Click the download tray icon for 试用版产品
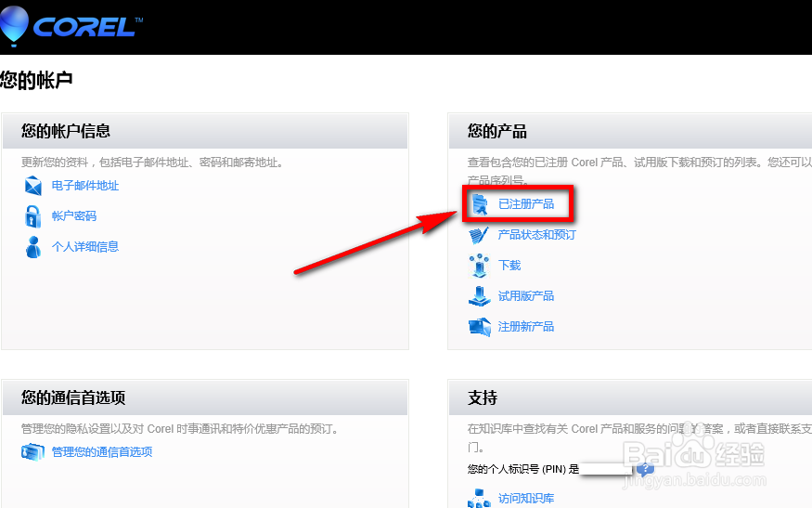The width and height of the screenshot is (812, 508). [480, 296]
